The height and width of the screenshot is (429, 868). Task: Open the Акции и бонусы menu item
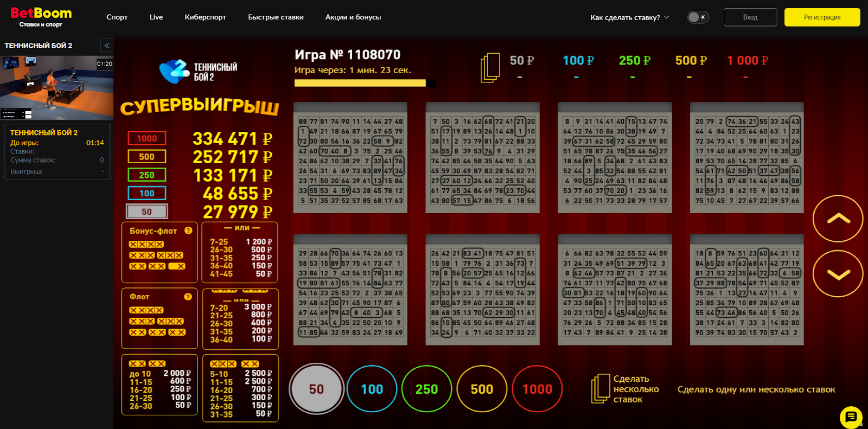[353, 17]
